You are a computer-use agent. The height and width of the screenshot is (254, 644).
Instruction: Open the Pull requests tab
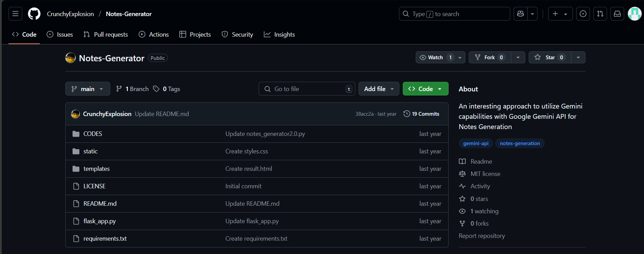coord(106,35)
